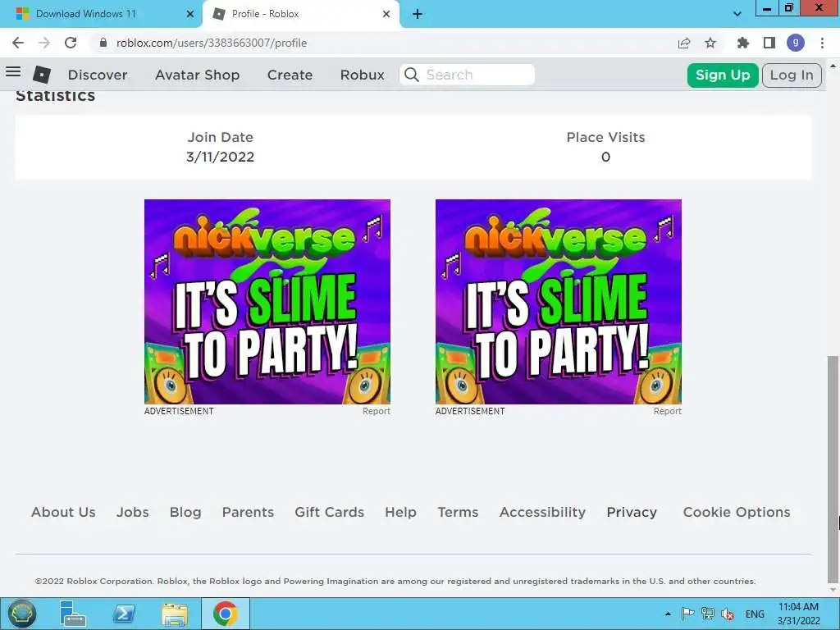Open Server Manager from the taskbar
The height and width of the screenshot is (630, 840).
pos(73,614)
